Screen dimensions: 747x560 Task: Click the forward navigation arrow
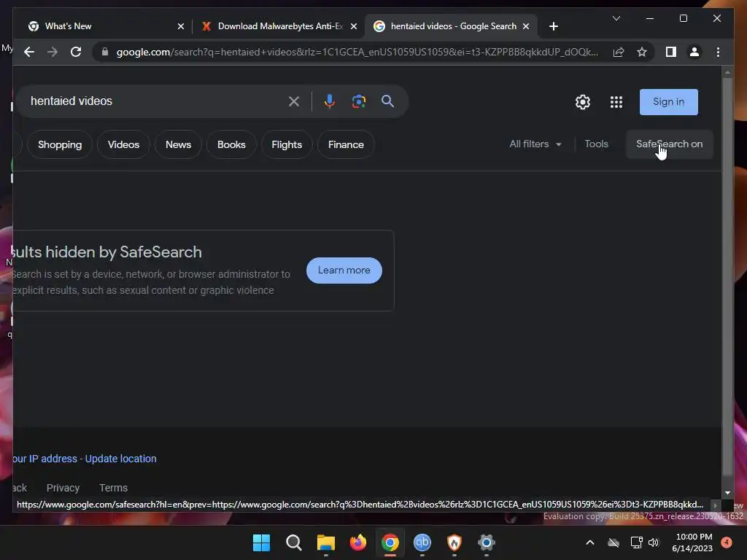[x=53, y=52]
